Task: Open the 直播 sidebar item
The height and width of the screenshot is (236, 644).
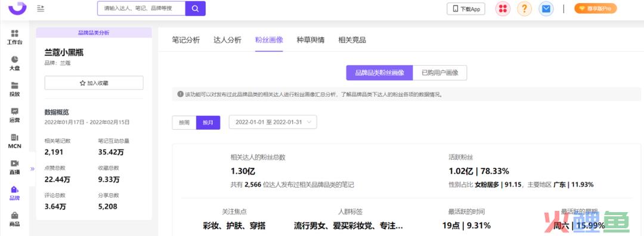Action: coord(15,167)
